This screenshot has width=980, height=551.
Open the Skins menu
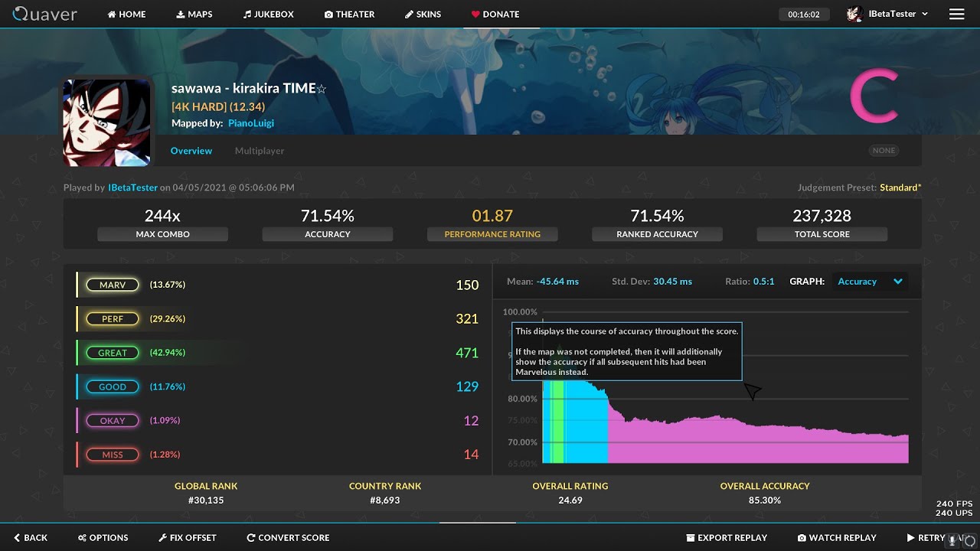423,14
